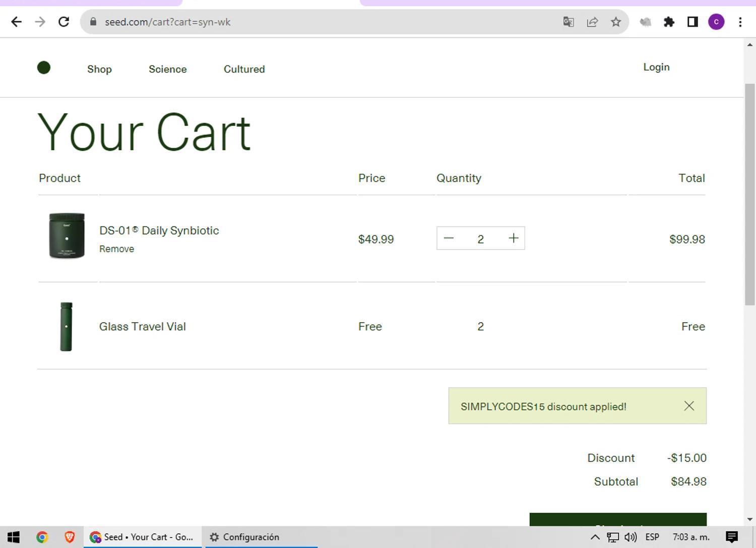Click the address bar URL
The image size is (756, 548).
pyautogui.click(x=167, y=22)
